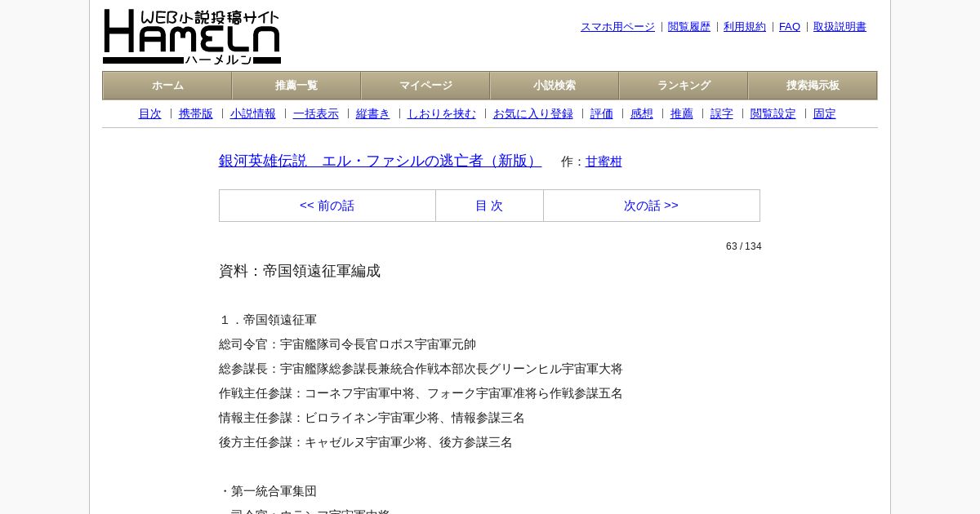The height and width of the screenshot is (514, 980).
Task: Go to previous chapter << 前の話
Action: pyautogui.click(x=327, y=206)
